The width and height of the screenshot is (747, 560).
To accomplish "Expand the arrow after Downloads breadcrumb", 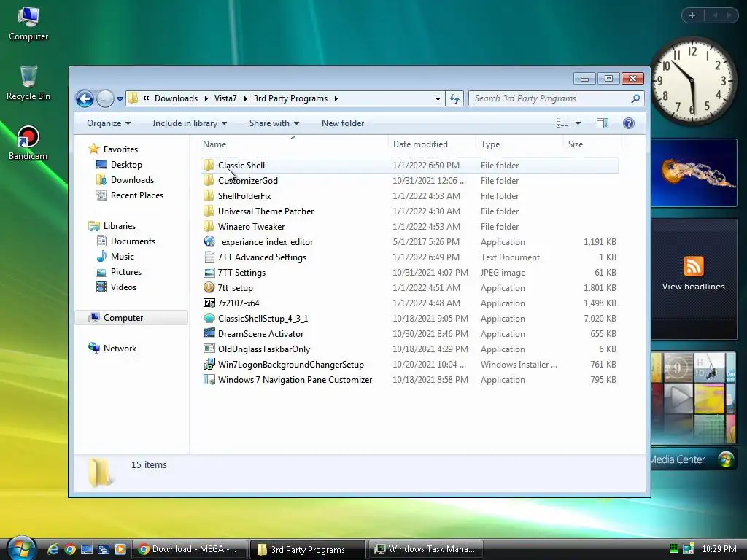I will click(206, 98).
